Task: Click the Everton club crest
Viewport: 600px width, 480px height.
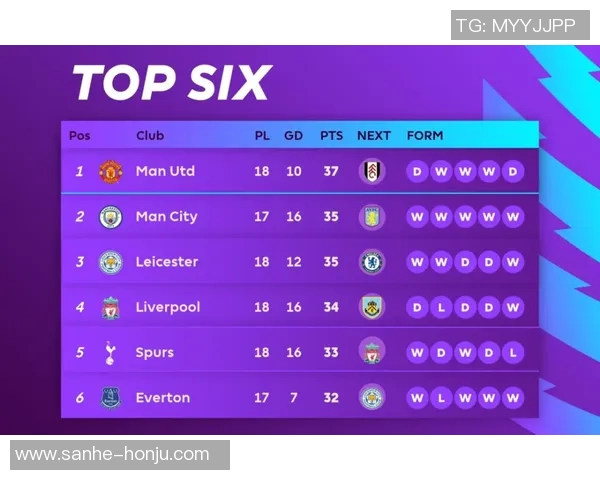Action: coord(110,397)
